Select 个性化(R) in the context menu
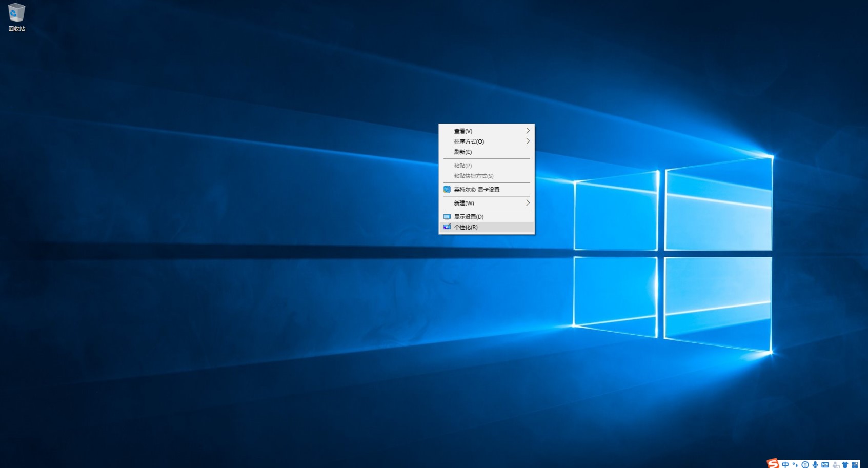868x468 pixels. [487, 227]
